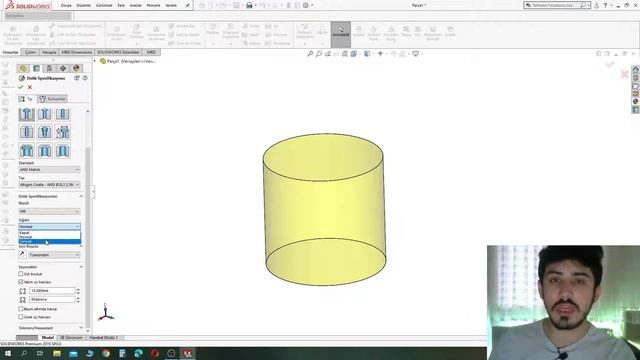This screenshot has width=640, height=360.
Task: Open the PropertyManager tab icon
Action: click(x=36, y=68)
